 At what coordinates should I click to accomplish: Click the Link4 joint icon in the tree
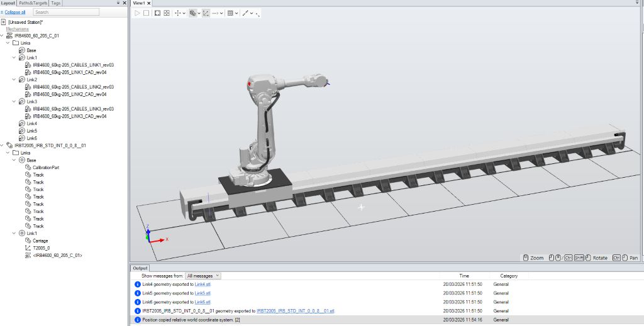[x=22, y=124]
